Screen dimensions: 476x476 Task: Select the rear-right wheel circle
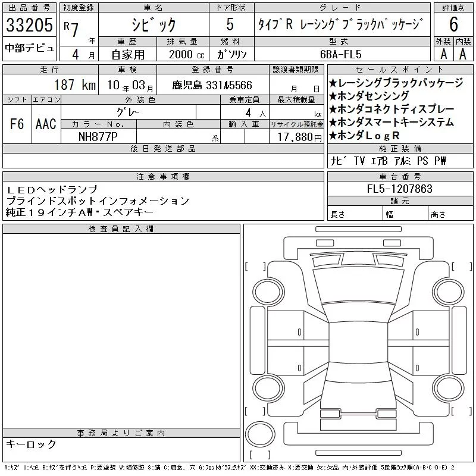tap(449, 388)
